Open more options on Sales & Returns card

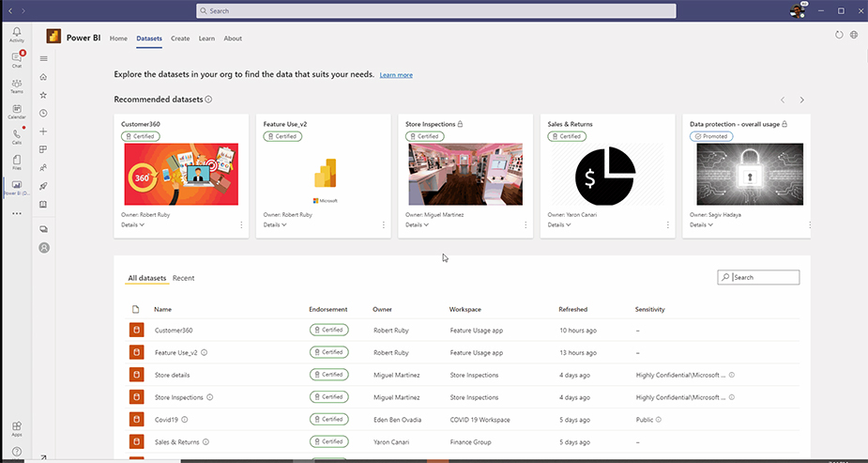pos(668,224)
